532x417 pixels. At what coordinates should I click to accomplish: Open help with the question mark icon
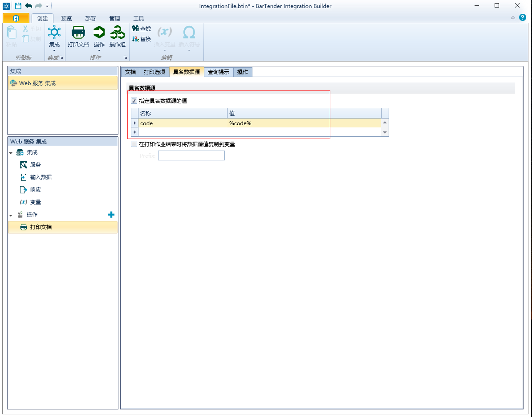click(523, 18)
